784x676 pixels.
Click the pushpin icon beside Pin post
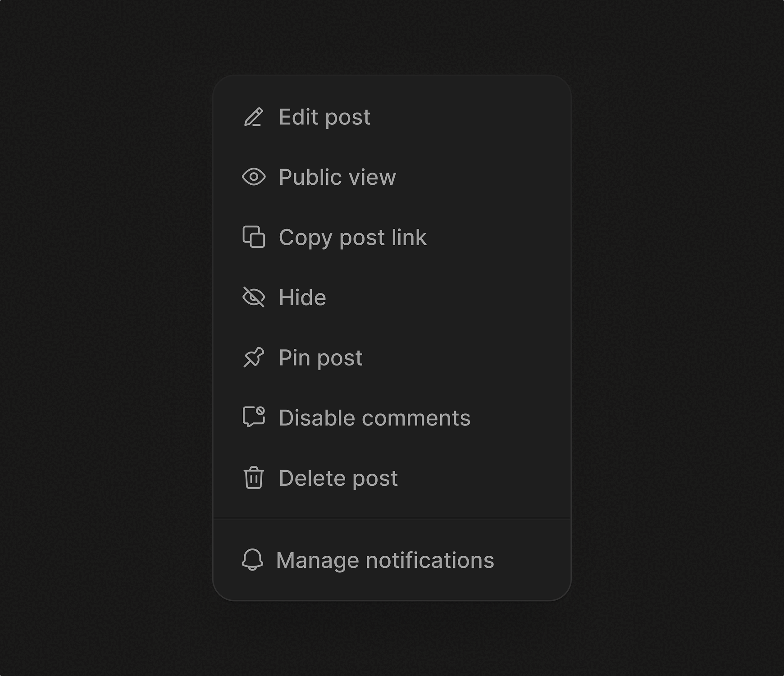tap(254, 358)
